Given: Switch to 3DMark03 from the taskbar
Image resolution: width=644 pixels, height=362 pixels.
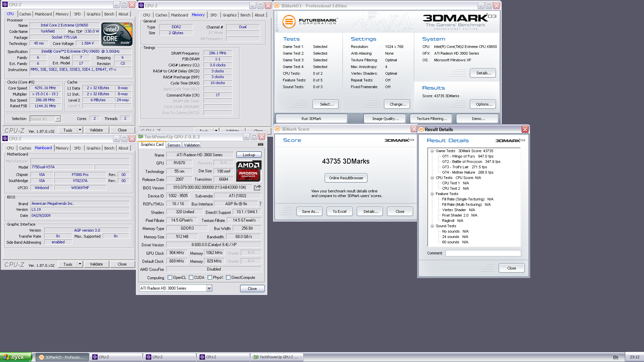Looking at the screenshot, I should coord(62,357).
